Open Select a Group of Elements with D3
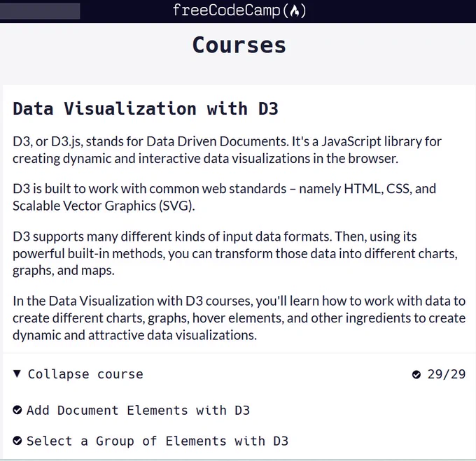The height and width of the screenshot is (461, 476). 157,441
